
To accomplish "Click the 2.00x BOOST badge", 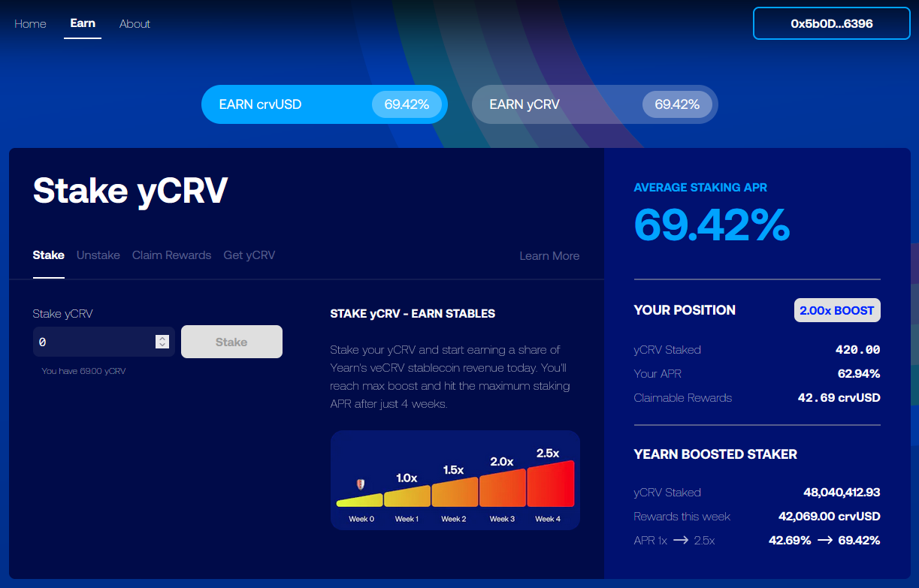I will (836, 310).
